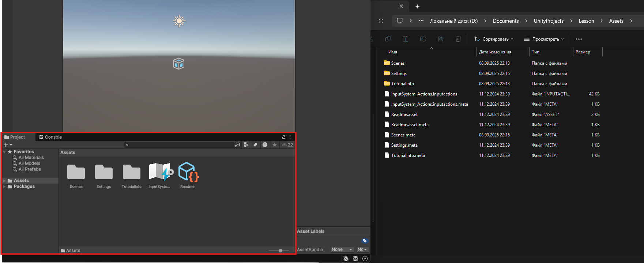
Task: Click the Project panel search field
Action: click(181, 145)
